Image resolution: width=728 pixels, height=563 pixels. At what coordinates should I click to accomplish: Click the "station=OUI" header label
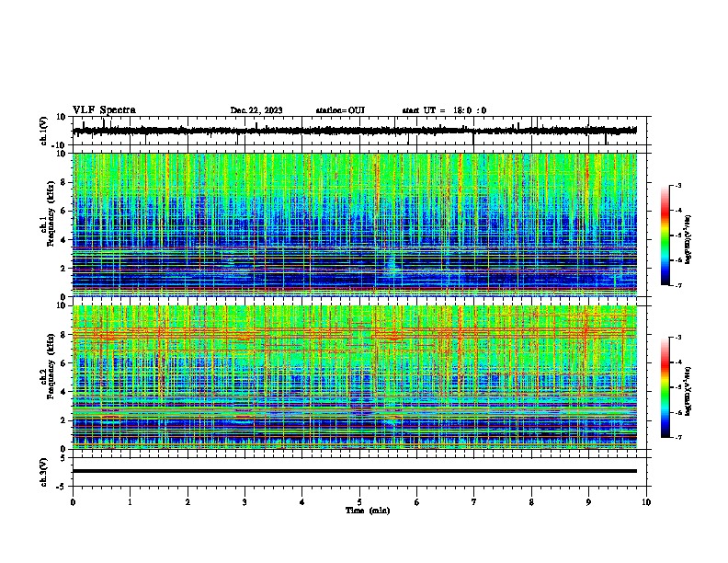coord(340,110)
